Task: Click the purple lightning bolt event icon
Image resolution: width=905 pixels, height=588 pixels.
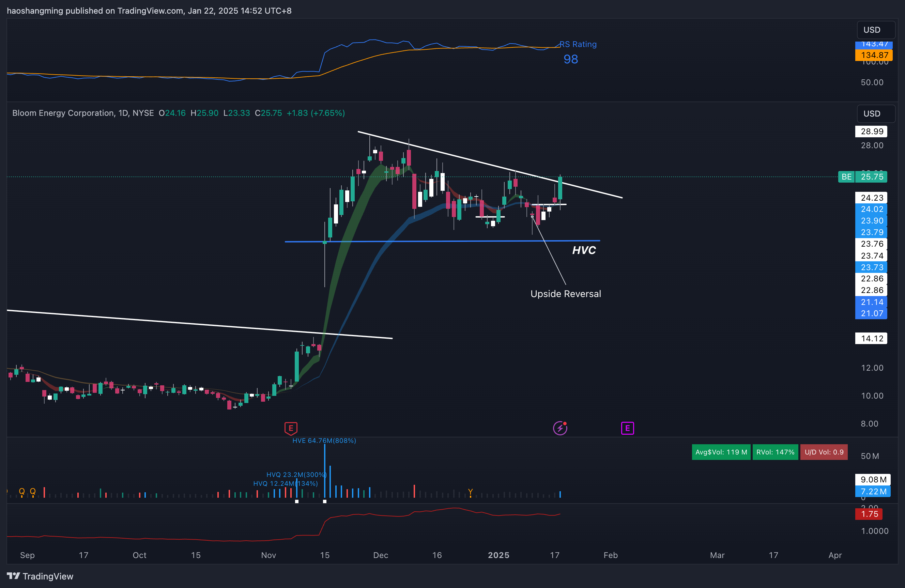Action: coord(560,428)
